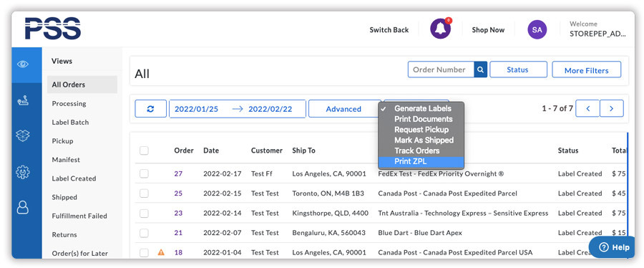Open order number 25
The width and height of the screenshot is (644, 268).
(x=178, y=193)
